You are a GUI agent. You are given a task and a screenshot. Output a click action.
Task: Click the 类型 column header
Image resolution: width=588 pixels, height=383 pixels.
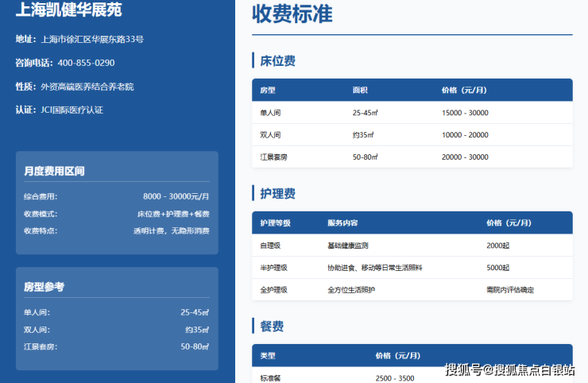coord(268,356)
